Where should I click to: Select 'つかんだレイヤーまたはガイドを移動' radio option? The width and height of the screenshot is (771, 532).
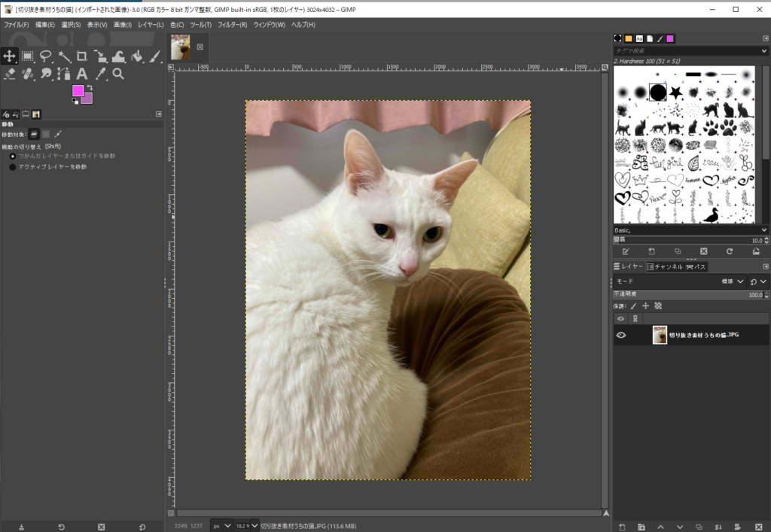[13, 156]
